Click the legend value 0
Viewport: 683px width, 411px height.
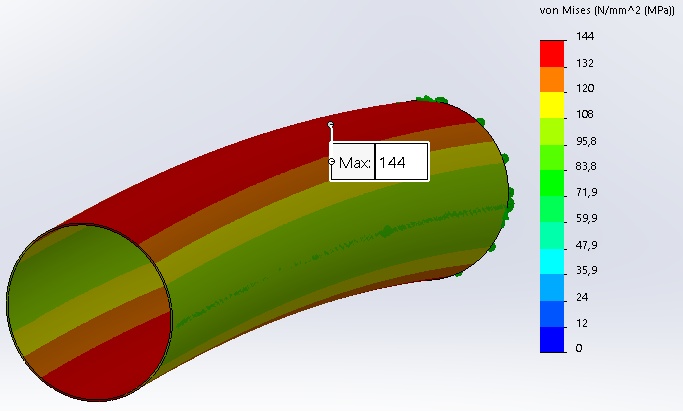[579, 348]
